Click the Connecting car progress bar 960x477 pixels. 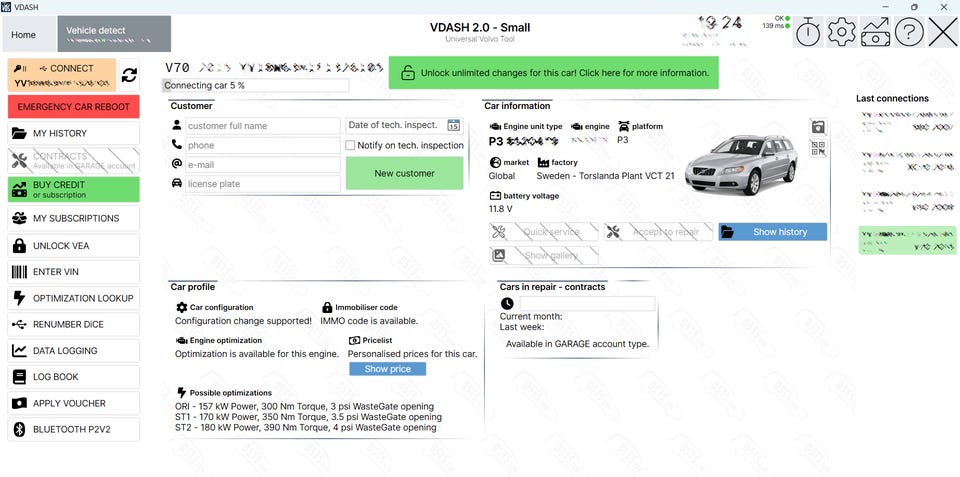(x=256, y=85)
